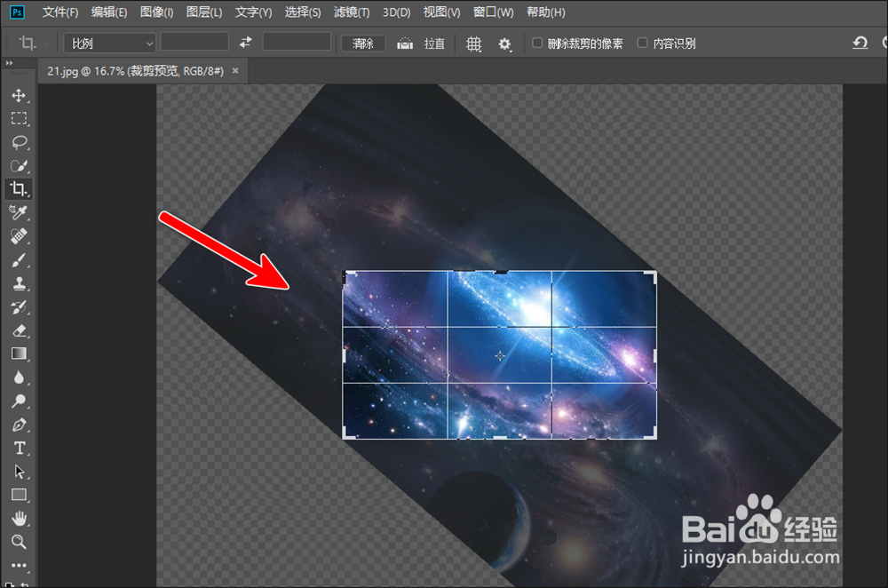Click the 清除 button
Viewport: 888px width, 588px height.
pyautogui.click(x=363, y=44)
